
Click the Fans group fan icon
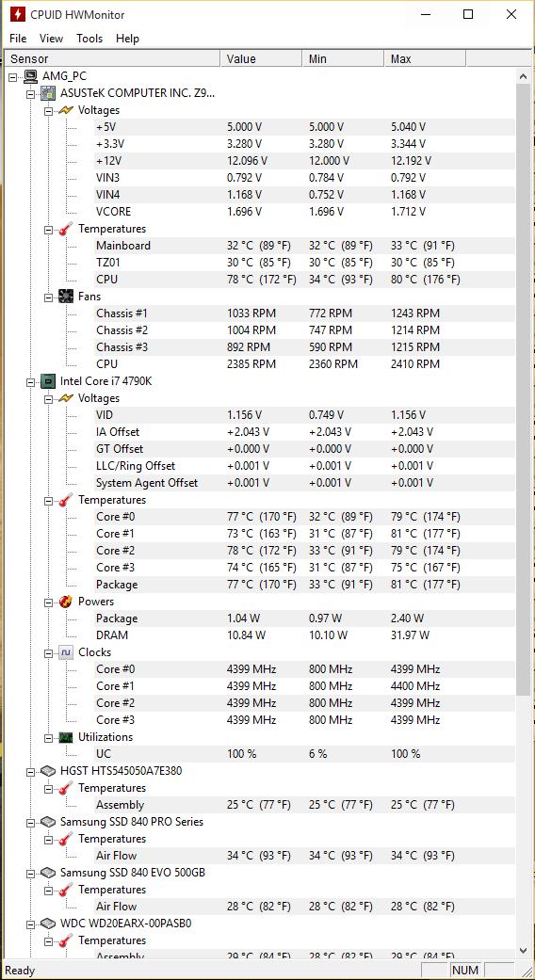pos(66,297)
